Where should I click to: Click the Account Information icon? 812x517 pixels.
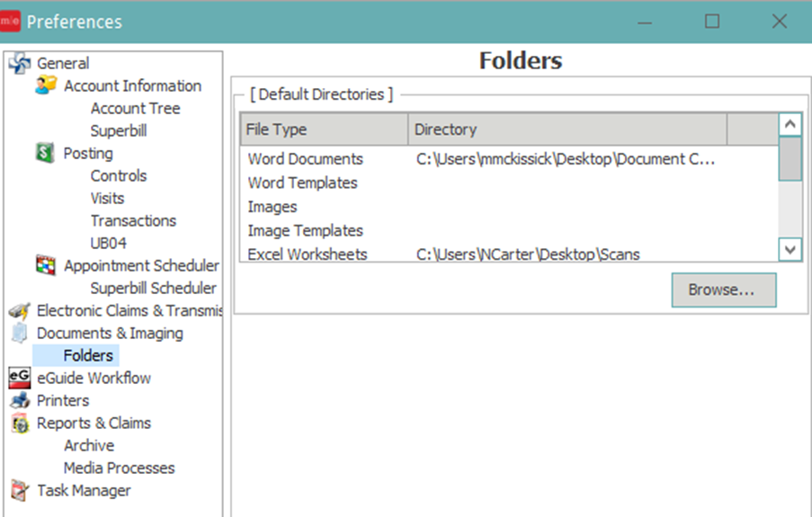pos(46,86)
